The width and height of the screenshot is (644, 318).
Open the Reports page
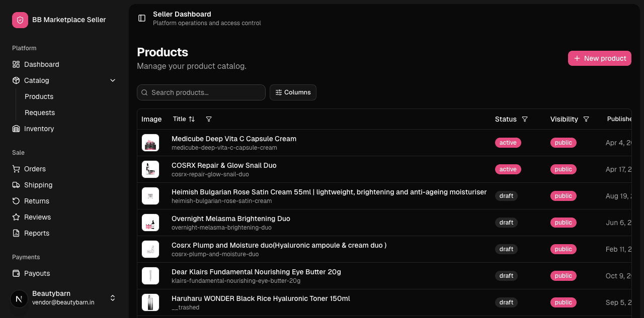tap(64, 233)
